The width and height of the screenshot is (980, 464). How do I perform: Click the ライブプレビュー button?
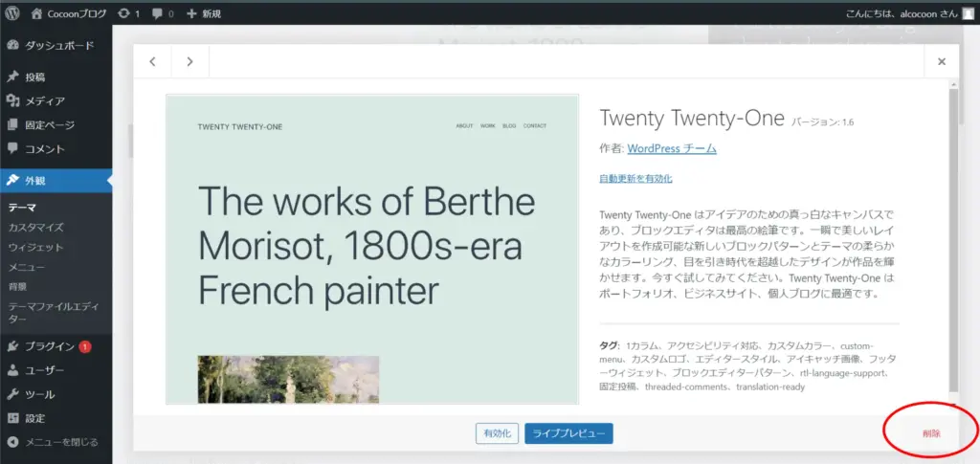click(568, 433)
